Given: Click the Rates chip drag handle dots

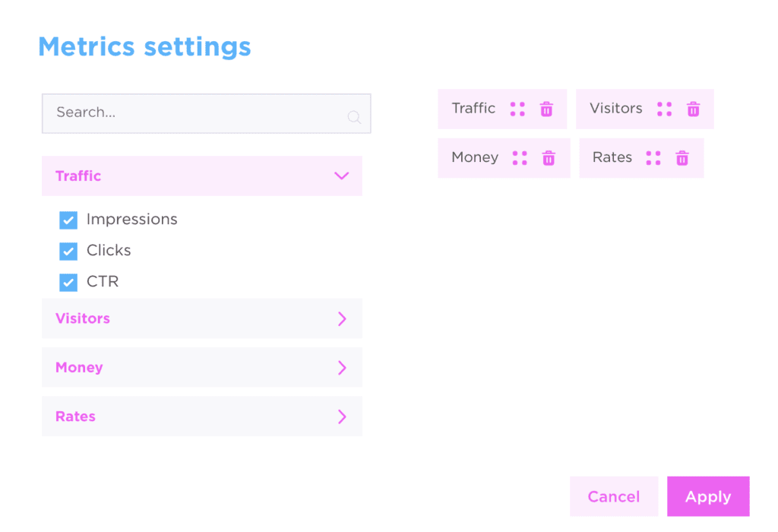Looking at the screenshot, I should coord(653,158).
